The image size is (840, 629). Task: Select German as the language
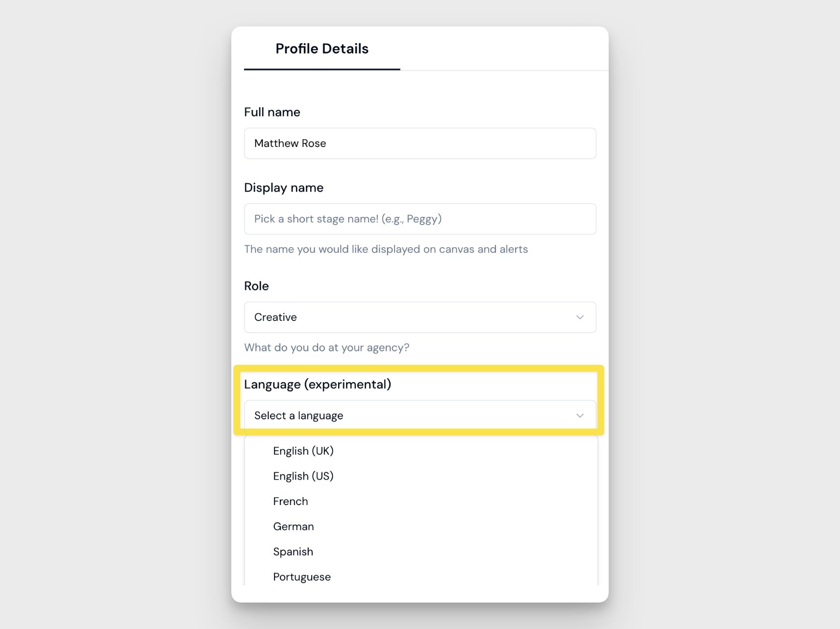pyautogui.click(x=294, y=527)
